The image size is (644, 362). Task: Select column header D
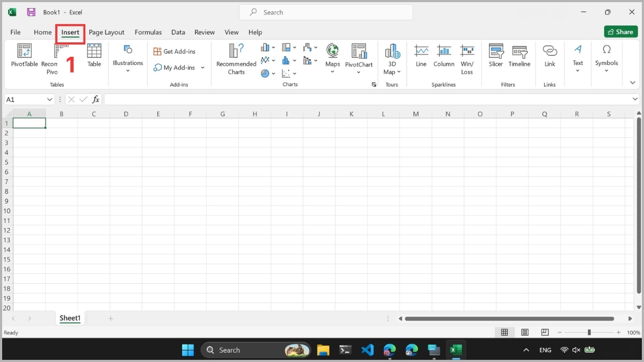point(126,114)
